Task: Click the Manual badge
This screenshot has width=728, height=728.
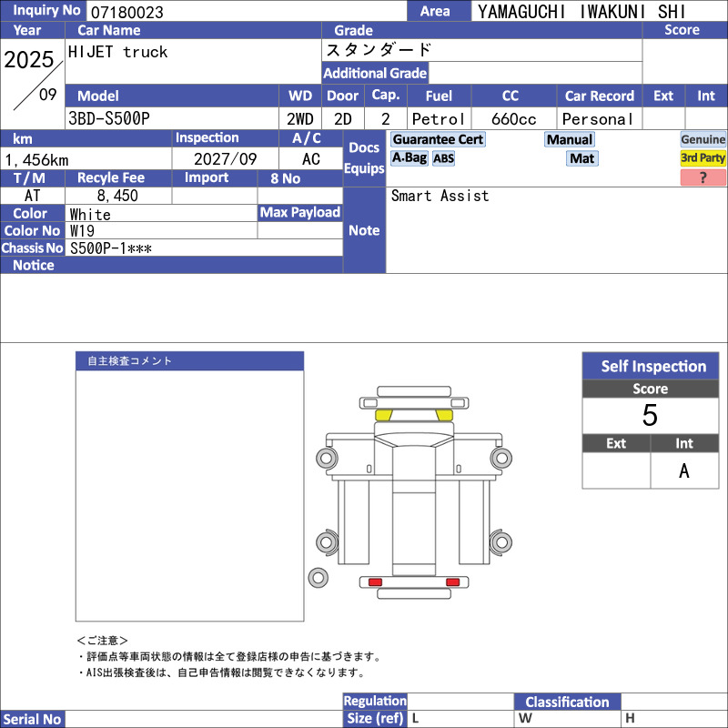Action: (x=570, y=139)
